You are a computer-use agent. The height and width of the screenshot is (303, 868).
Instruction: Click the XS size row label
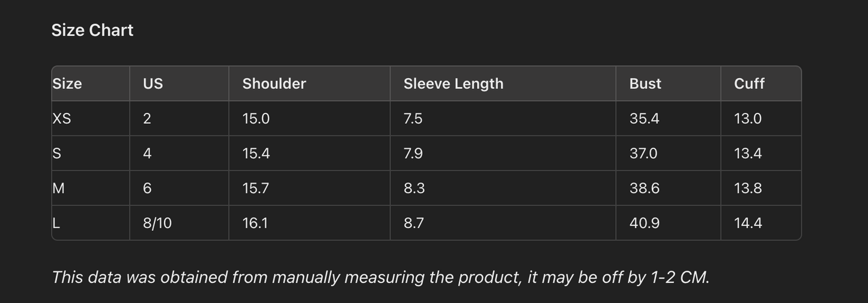click(x=62, y=118)
